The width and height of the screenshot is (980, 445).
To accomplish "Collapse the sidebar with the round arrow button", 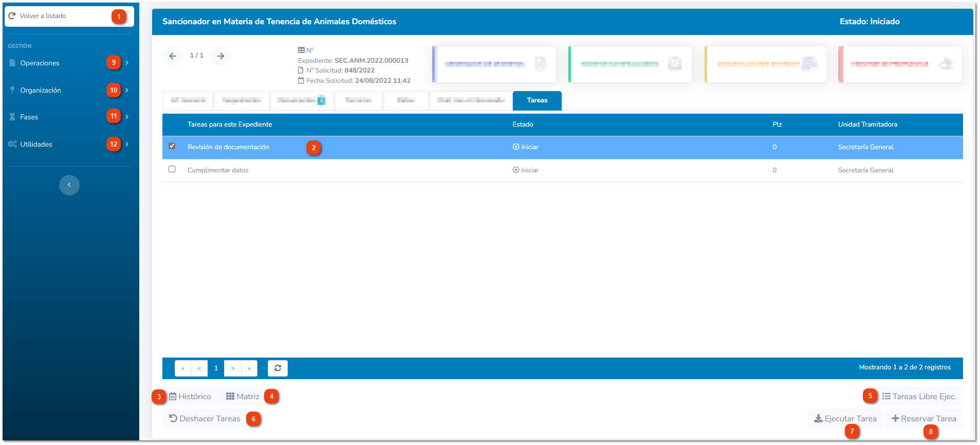I will 69,185.
